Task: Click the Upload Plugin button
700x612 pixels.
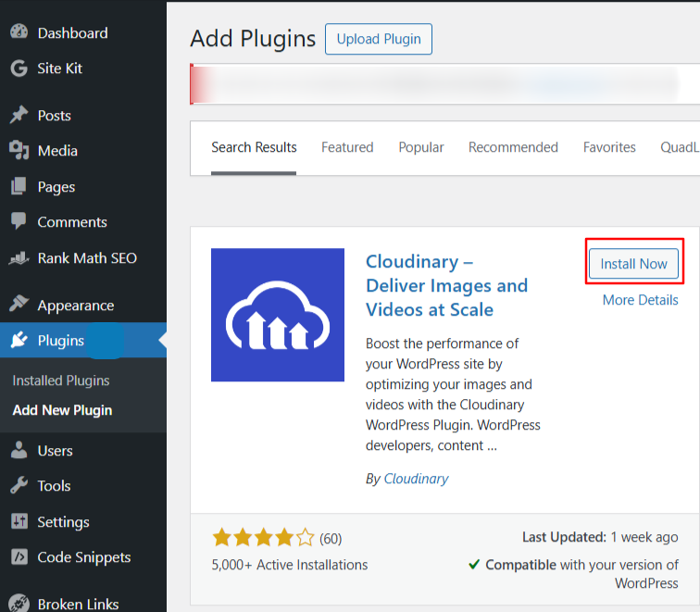Action: click(379, 39)
